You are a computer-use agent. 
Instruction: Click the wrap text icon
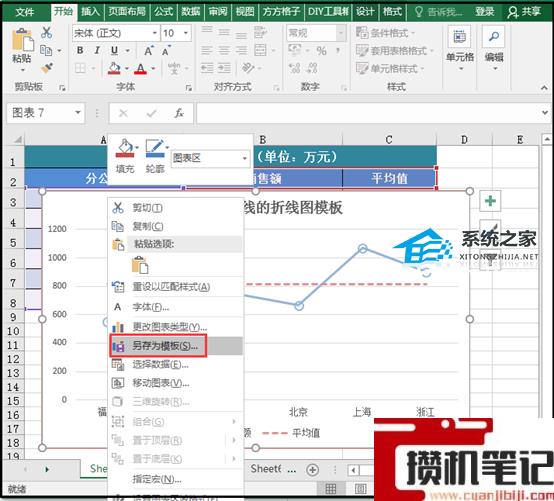[x=260, y=33]
